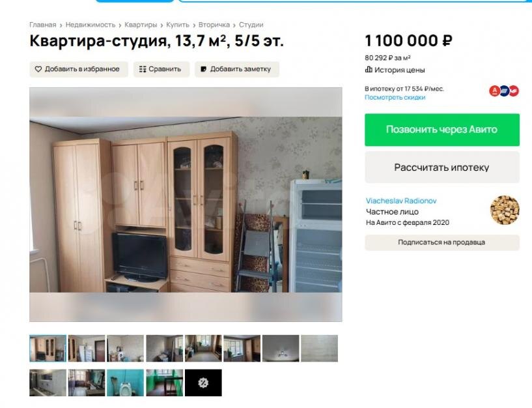Click the bank logos next to the mortgage offer
The height and width of the screenshot is (408, 532).
pyautogui.click(x=504, y=91)
